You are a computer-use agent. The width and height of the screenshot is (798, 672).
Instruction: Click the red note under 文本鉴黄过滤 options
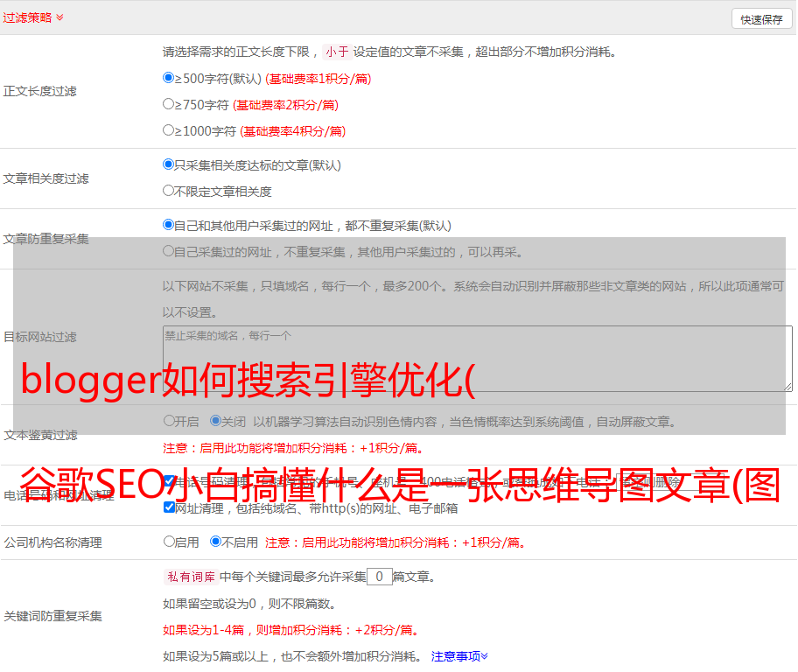(x=293, y=449)
